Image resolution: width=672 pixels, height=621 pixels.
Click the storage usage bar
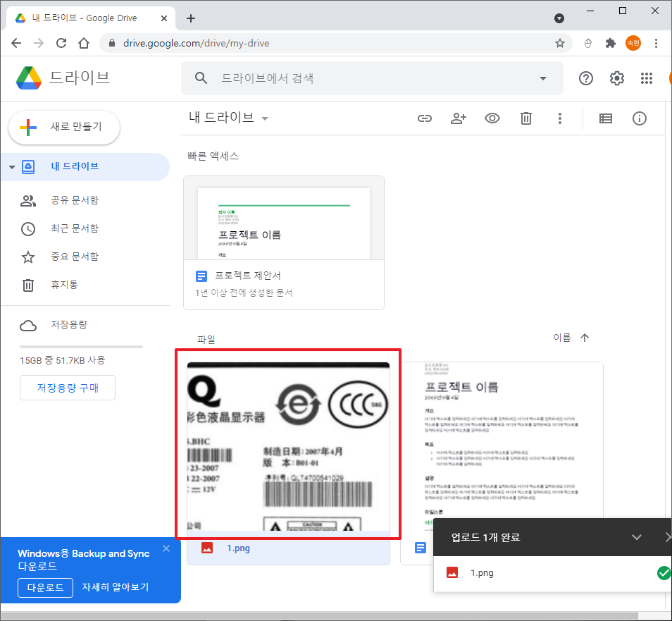point(81,347)
